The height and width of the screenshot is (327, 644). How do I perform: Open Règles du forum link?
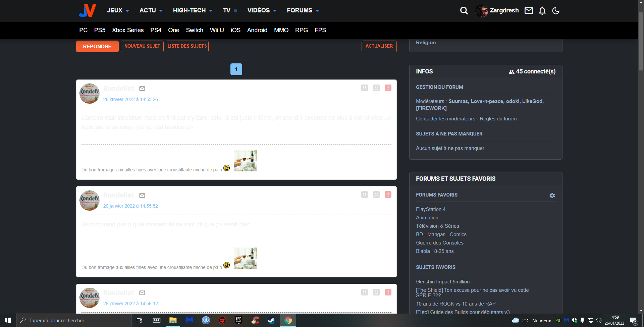498,119
